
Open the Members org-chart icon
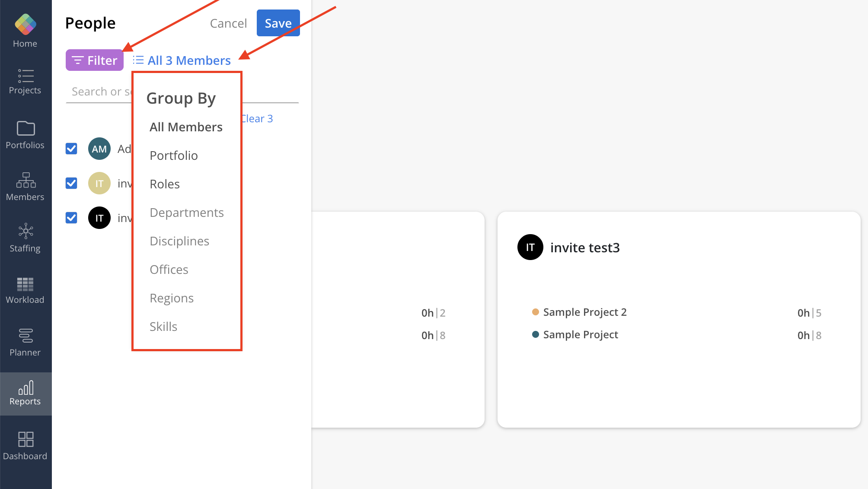click(26, 180)
